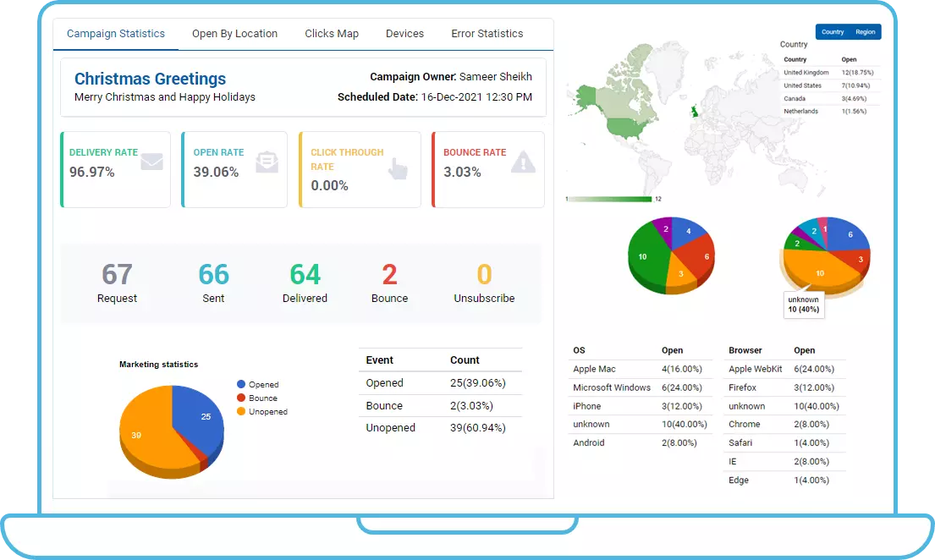Click the Canada row in Country table
Screen dimensions: 935x560
coord(831,99)
